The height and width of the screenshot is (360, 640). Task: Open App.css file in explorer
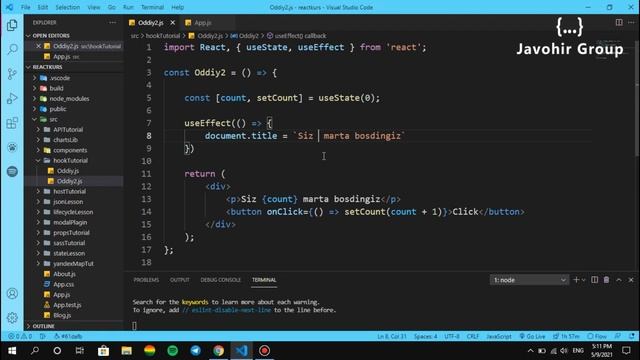click(x=63, y=284)
